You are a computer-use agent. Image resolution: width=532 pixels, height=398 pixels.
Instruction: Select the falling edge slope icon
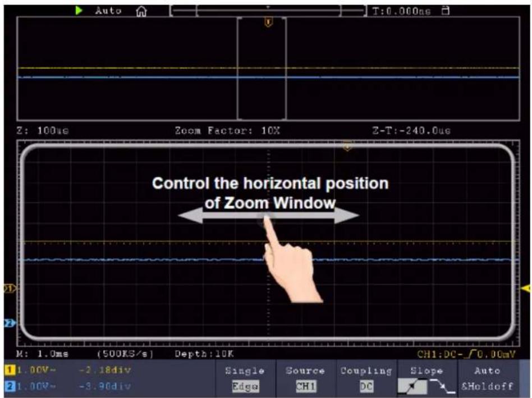[x=442, y=386]
